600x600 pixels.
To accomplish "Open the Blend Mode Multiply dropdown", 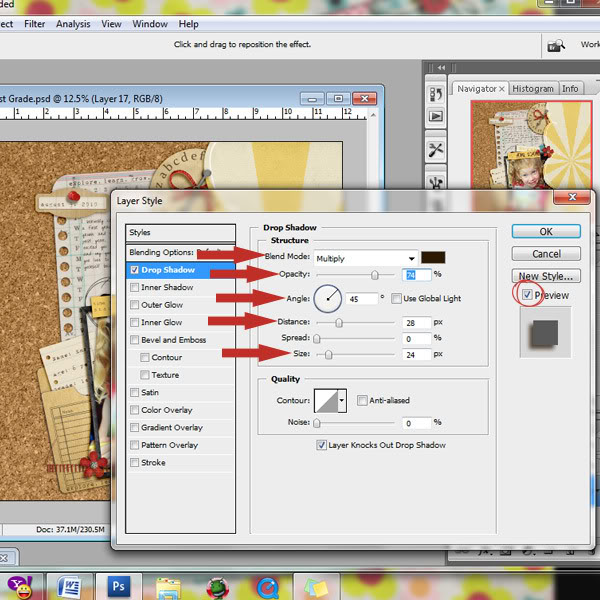I will click(365, 259).
